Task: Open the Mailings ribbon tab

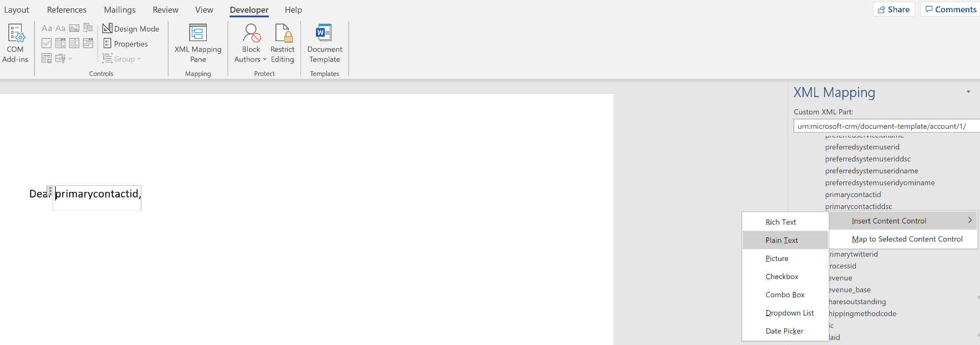Action: 120,10
